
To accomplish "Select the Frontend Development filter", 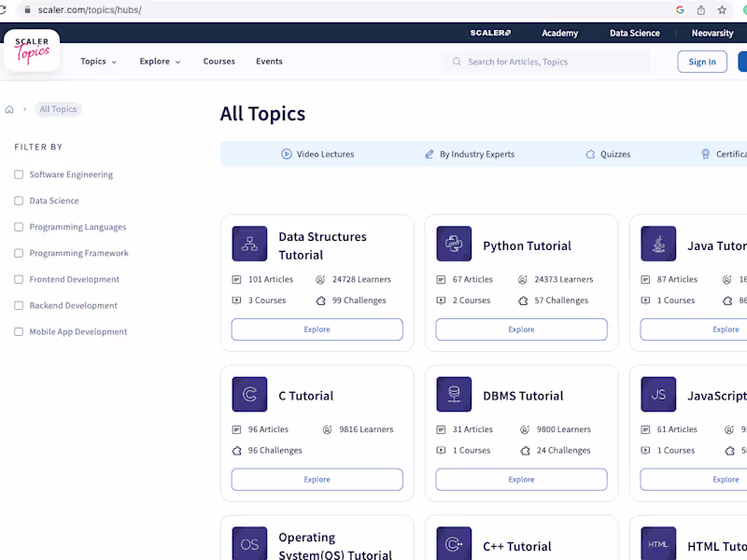I will tap(19, 279).
